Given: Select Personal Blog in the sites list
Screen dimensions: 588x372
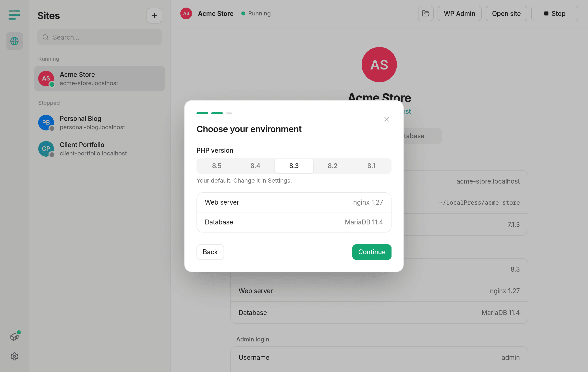Looking at the screenshot, I should 100,123.
